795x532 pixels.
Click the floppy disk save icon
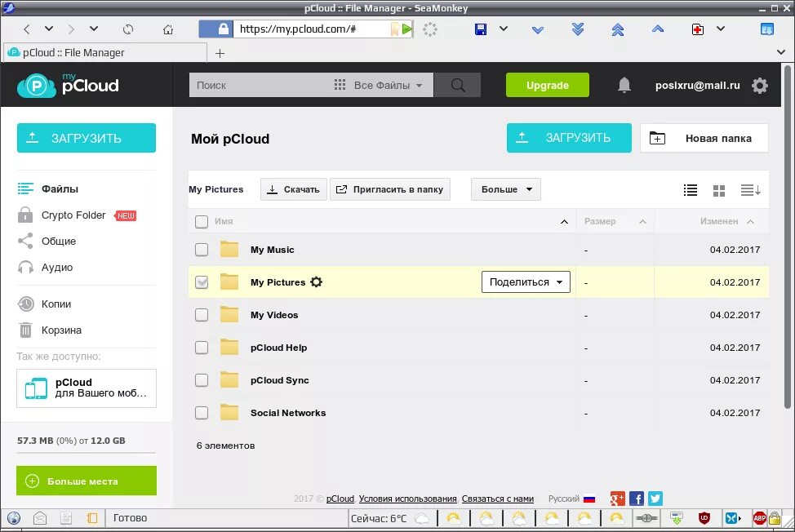click(480, 29)
